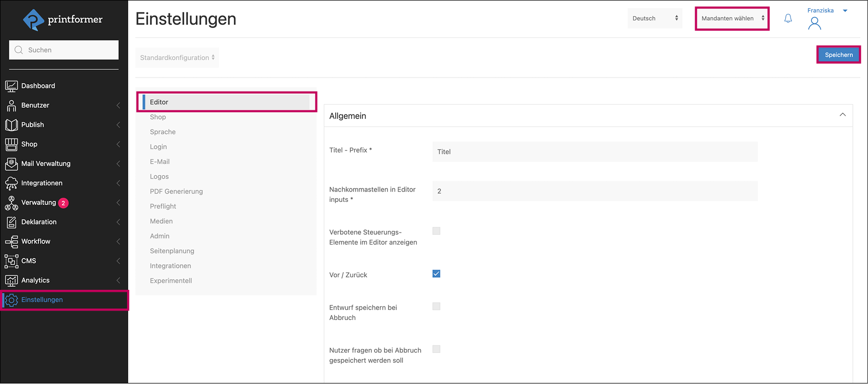This screenshot has width=868, height=384.
Task: Select the Publish book icon
Action: pyautogui.click(x=11, y=125)
